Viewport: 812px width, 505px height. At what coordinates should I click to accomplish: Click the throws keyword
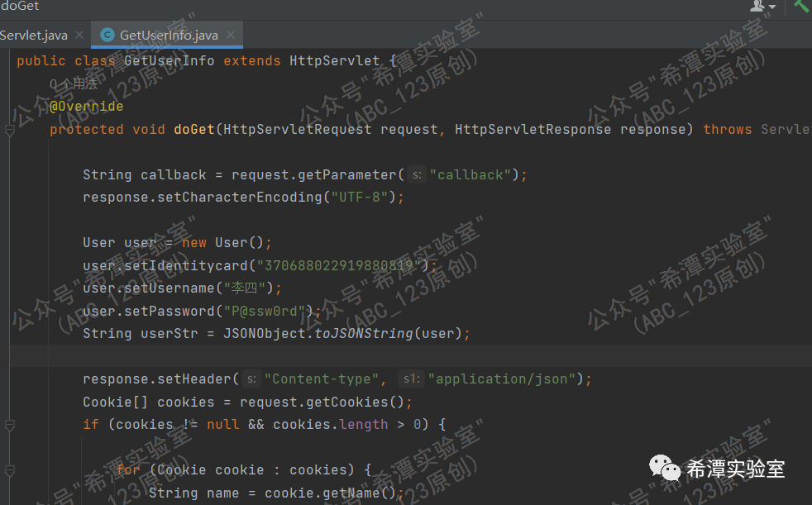pos(727,130)
